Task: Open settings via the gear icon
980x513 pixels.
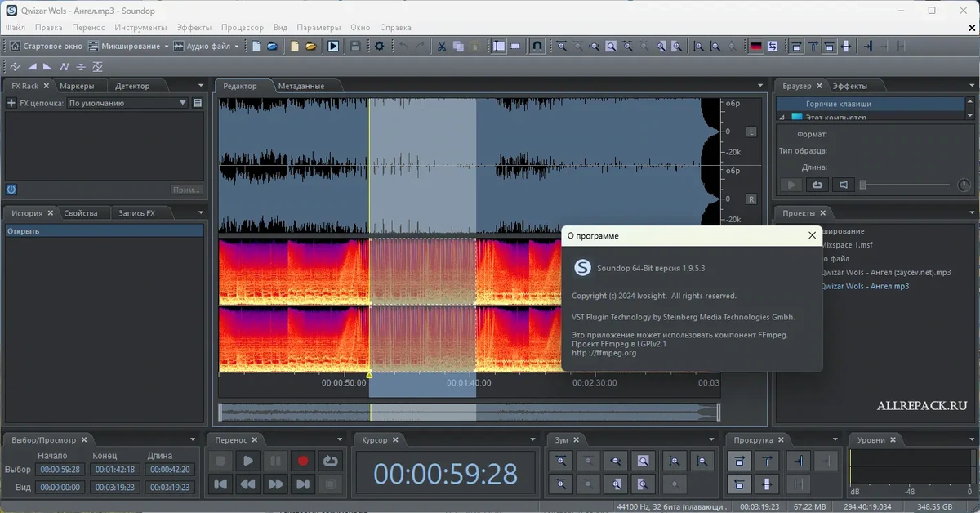Action: pyautogui.click(x=379, y=47)
